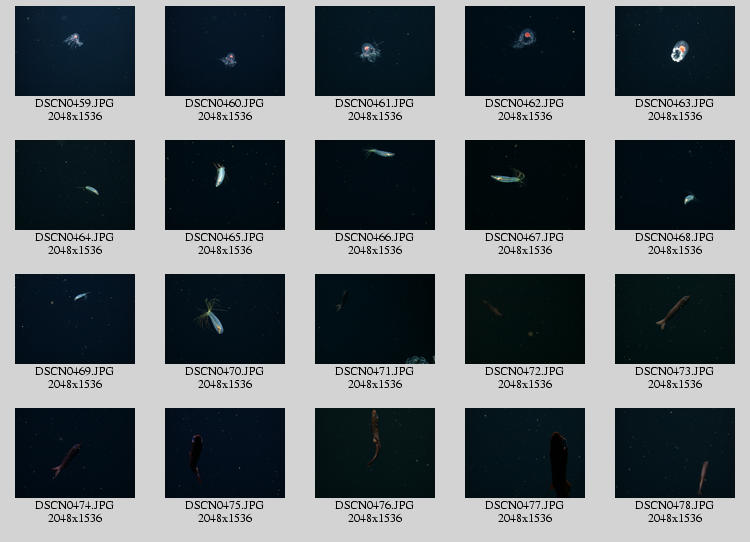Image resolution: width=750 pixels, height=542 pixels.
Task: Select thumbnail image DSCN0460.JPG
Action: pos(225,51)
